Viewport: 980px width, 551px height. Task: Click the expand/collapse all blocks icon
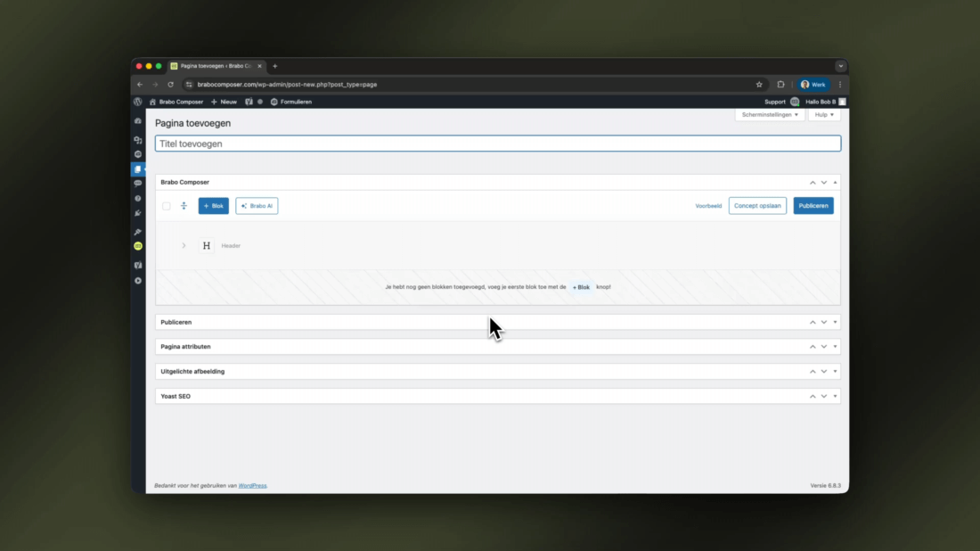[184, 206]
